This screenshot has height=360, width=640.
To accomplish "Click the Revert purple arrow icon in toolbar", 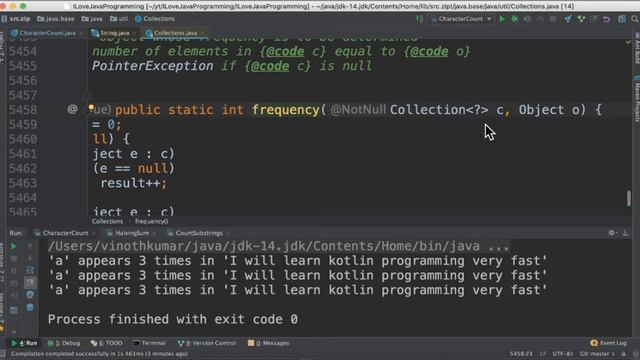I will coord(607,19).
